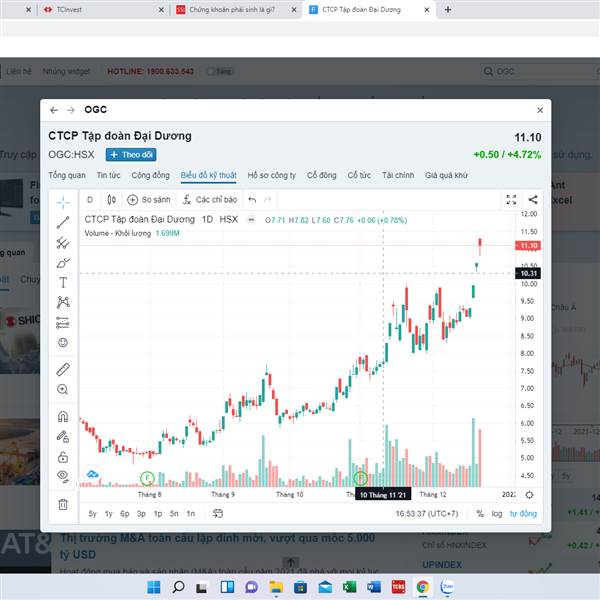The width and height of the screenshot is (600, 600).
Task: Toggle stay in drawing mode
Action: 63,437
